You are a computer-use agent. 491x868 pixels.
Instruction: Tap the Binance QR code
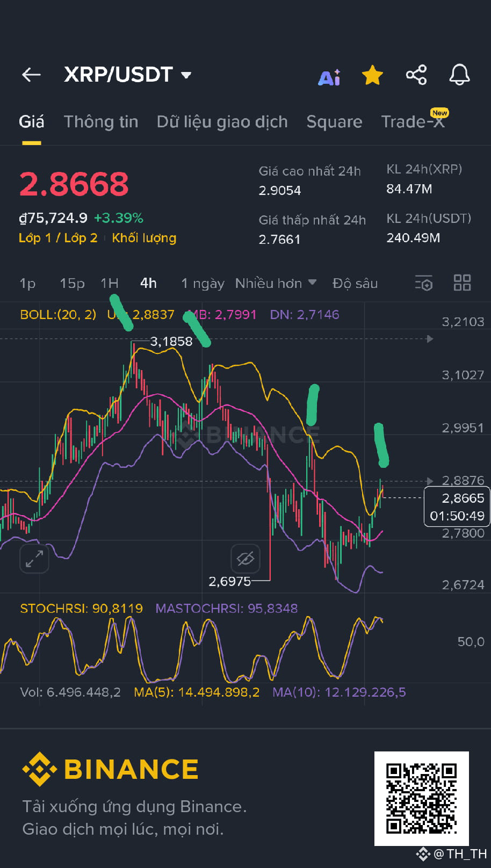(x=422, y=798)
